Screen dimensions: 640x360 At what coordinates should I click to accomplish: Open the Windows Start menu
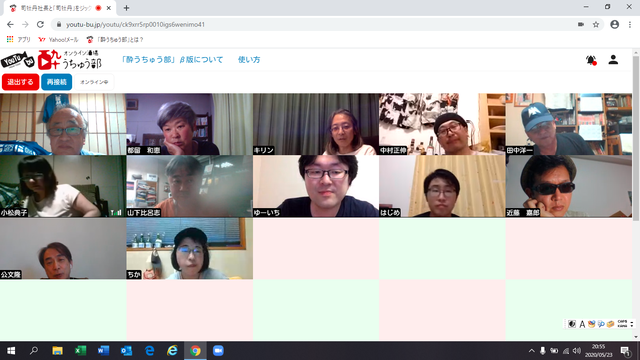11,351
